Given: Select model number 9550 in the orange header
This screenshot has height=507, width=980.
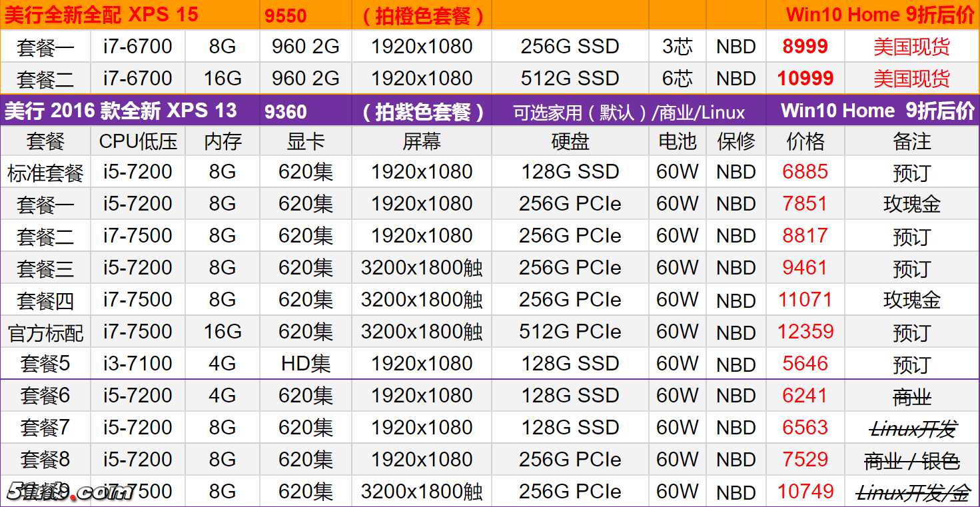Looking at the screenshot, I should (286, 17).
